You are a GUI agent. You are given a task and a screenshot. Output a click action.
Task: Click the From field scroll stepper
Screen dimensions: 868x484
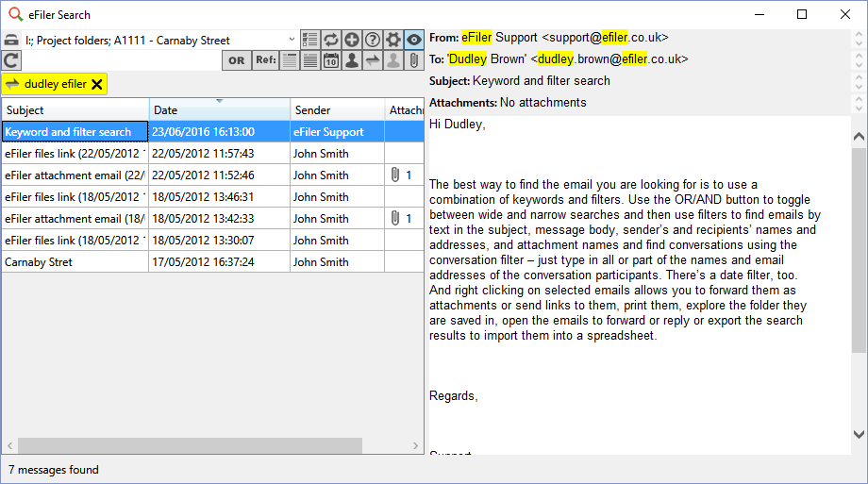pos(860,39)
